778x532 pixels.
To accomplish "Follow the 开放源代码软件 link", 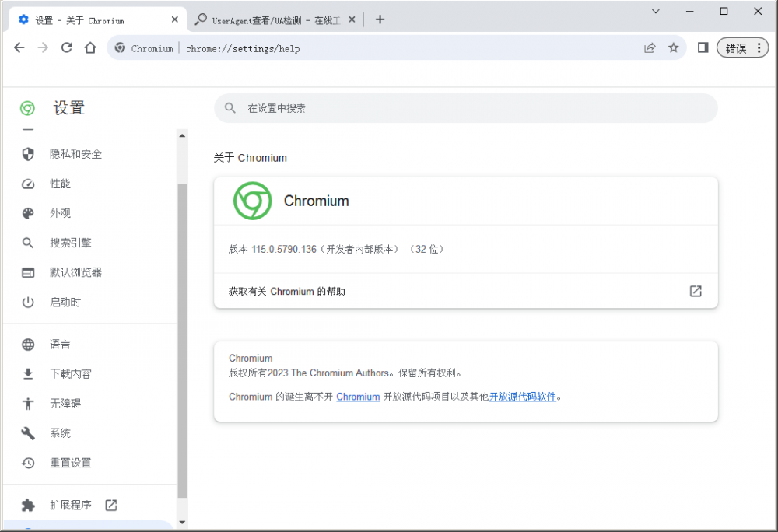I will click(522, 397).
